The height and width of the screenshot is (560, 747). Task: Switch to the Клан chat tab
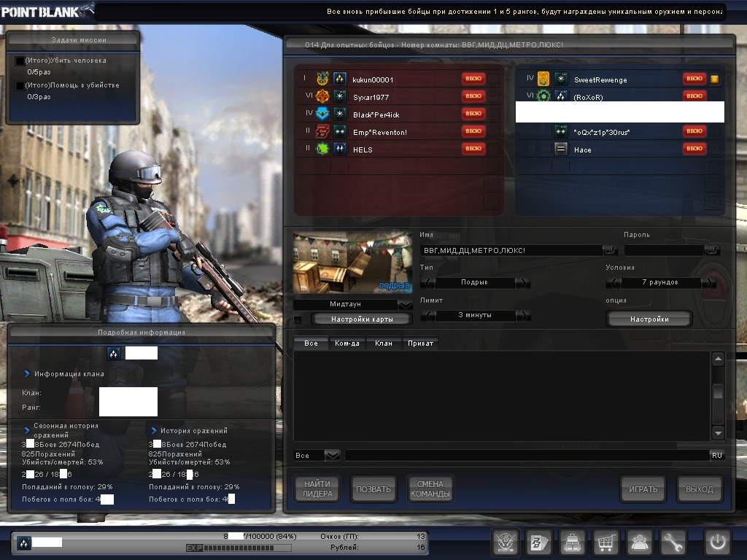[x=383, y=343]
